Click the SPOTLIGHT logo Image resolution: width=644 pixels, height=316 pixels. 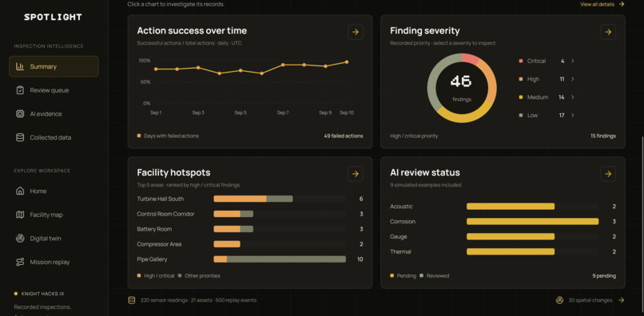coord(53,17)
